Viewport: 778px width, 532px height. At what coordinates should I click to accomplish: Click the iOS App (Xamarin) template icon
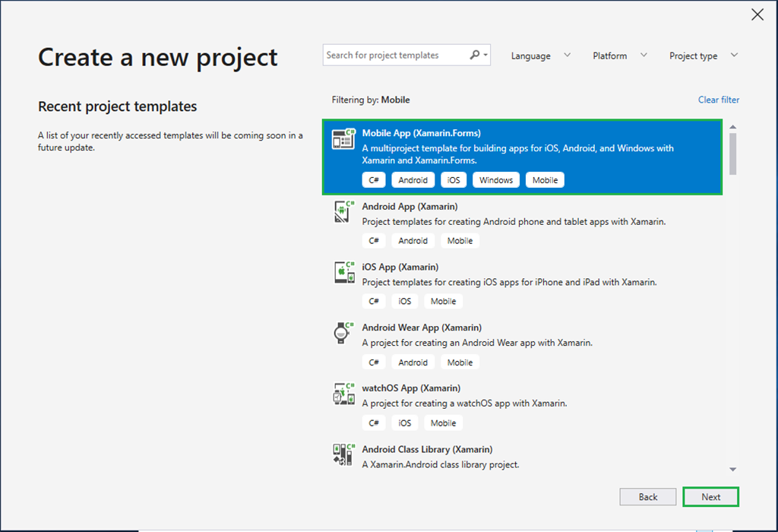(x=343, y=273)
